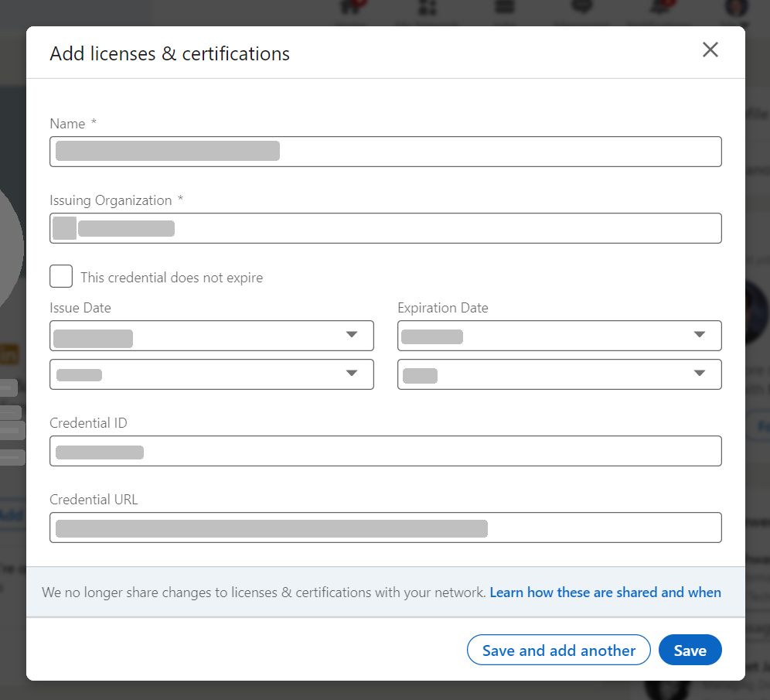The height and width of the screenshot is (700, 770).
Task: Open the Expiration Date month dropdown
Action: pyautogui.click(x=559, y=336)
